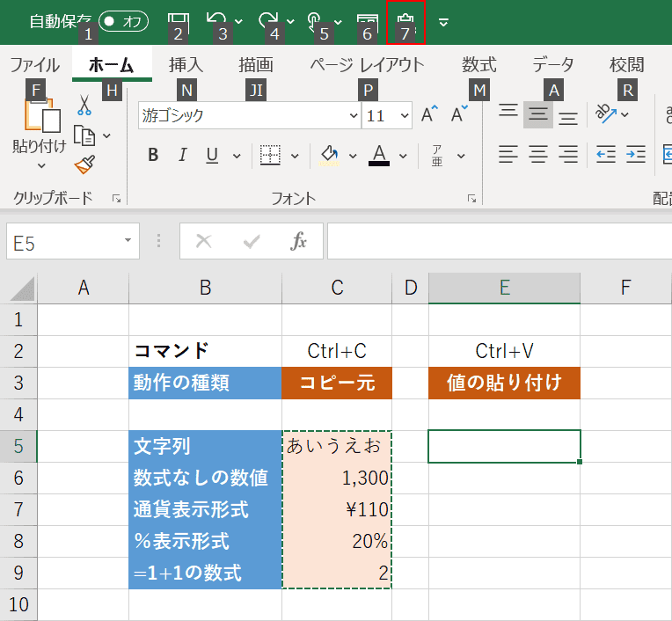Open the Orientation dropdown arrow
The image size is (672, 621).
click(x=625, y=114)
